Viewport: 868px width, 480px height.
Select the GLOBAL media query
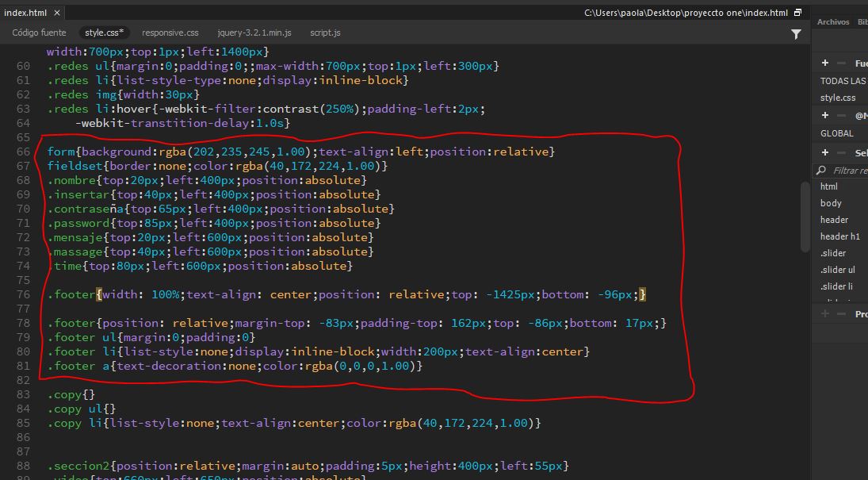click(836, 133)
